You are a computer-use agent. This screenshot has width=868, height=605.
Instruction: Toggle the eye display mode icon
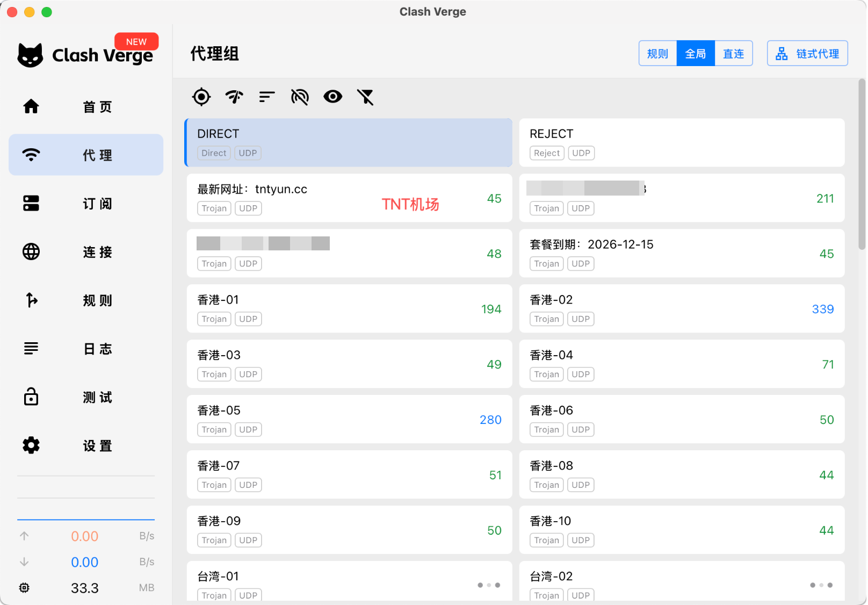point(333,97)
